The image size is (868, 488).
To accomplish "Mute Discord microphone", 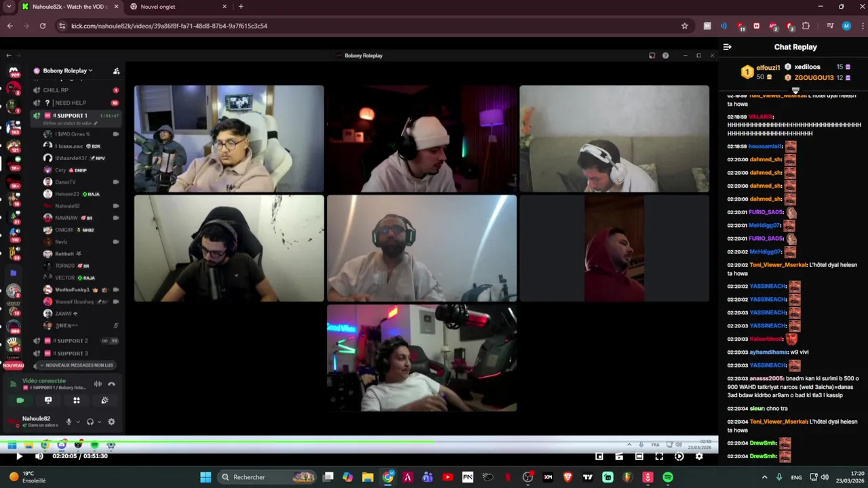I will tap(68, 422).
